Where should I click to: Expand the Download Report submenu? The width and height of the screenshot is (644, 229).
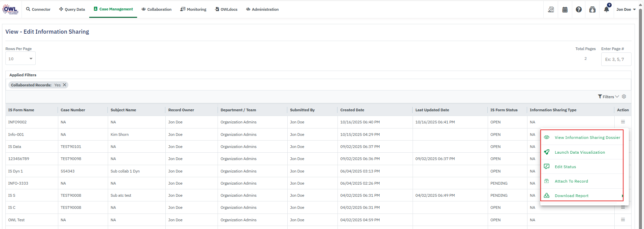coord(572,196)
